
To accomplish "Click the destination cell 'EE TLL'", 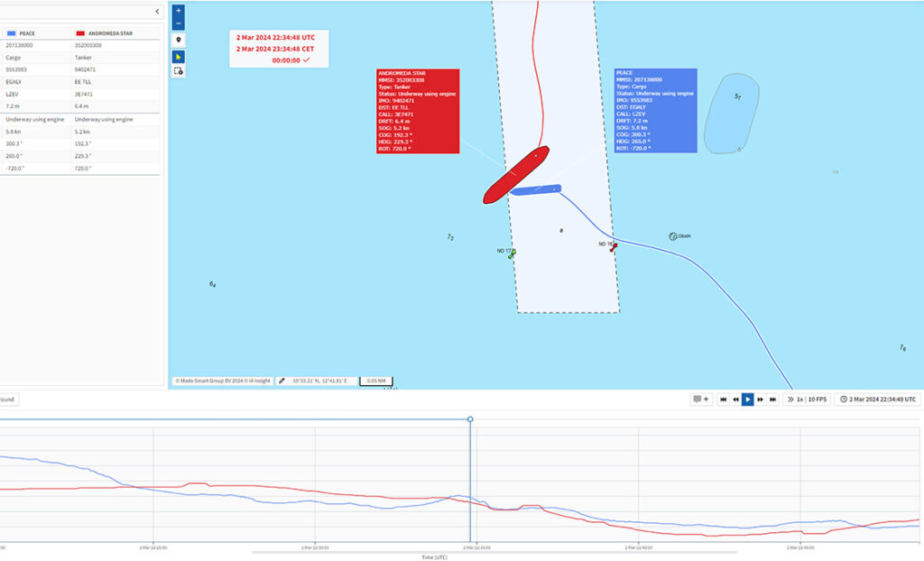I will (x=82, y=82).
